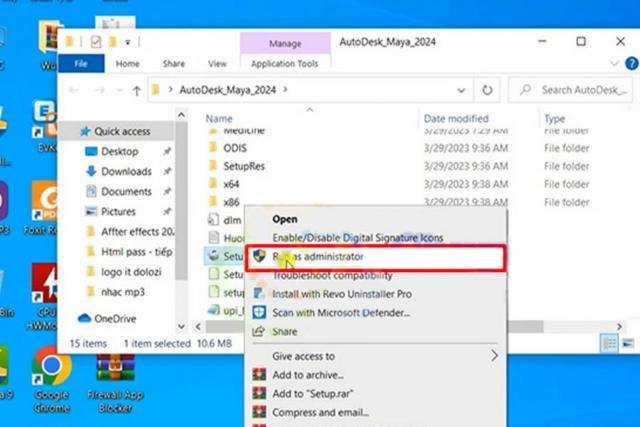Screen dimensions: 640x427
Task: Click the WinRAR icon beside Add to archive
Action: (260, 374)
